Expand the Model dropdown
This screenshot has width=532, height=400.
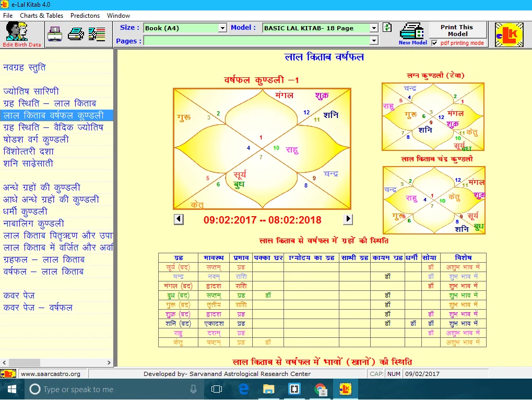[374, 28]
